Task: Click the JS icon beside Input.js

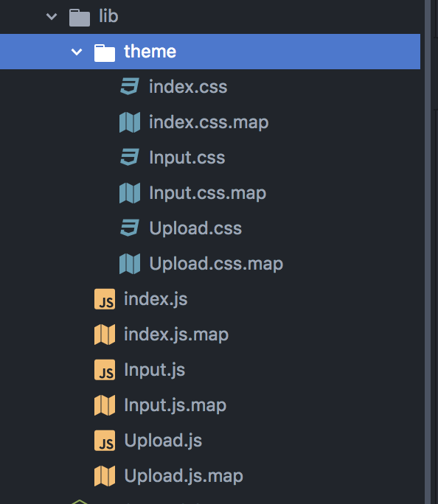Action: point(105,370)
